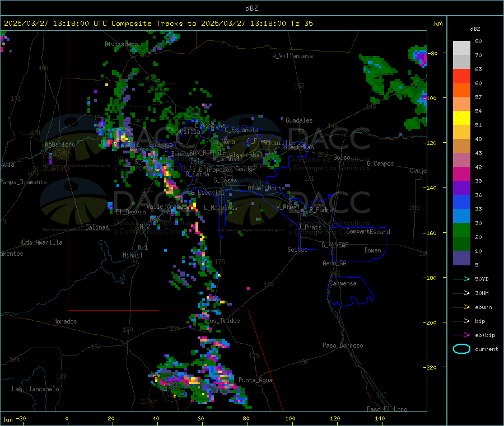Click the blue 35 dBZ color swatch
Screen dimensions: 504x426
click(x=461, y=202)
